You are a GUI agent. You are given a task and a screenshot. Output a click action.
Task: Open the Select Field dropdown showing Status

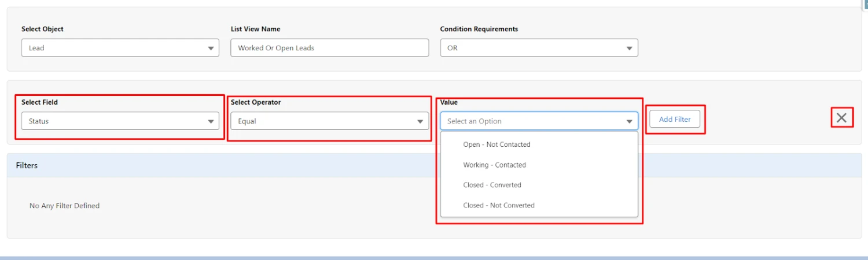pyautogui.click(x=120, y=121)
